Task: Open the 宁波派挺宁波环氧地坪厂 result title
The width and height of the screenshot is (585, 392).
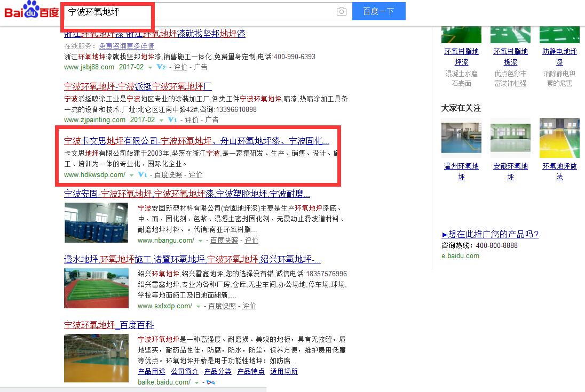Action: (x=138, y=86)
